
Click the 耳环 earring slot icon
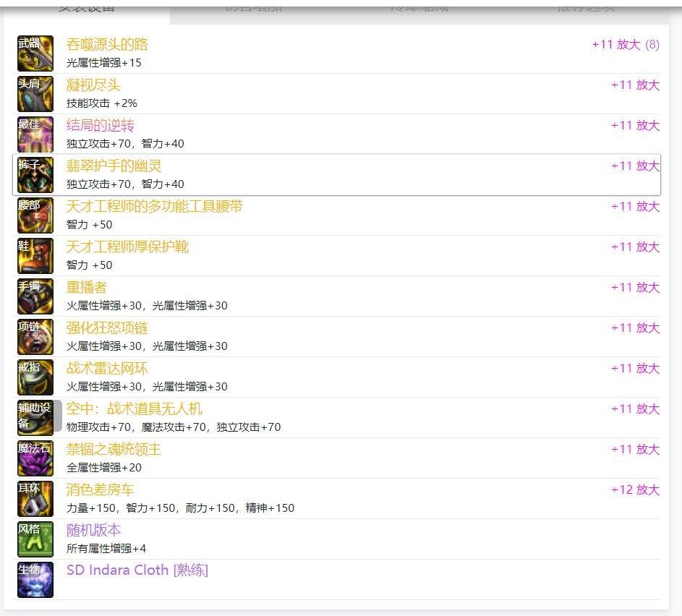click(x=35, y=498)
